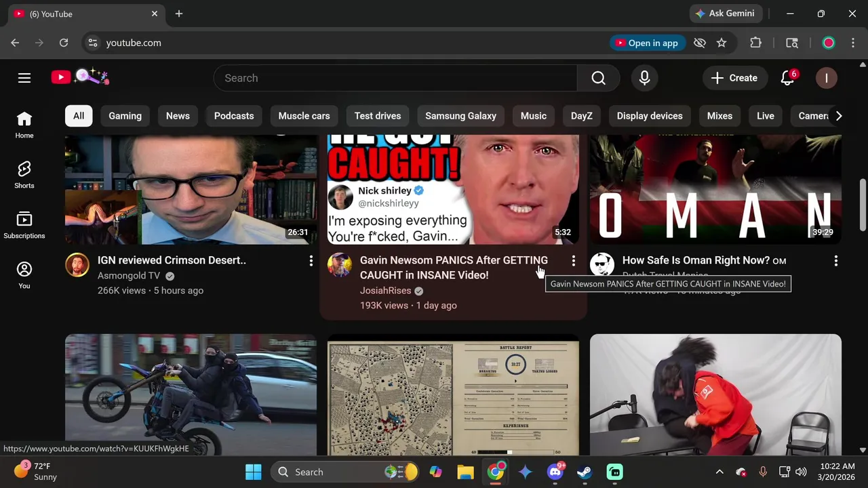Image resolution: width=868 pixels, height=488 pixels.
Task: Open Shorts in the sidebar
Action: click(24, 176)
